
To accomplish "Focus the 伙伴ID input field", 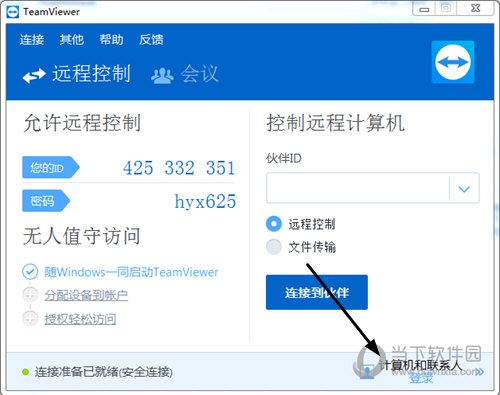I will coord(358,188).
